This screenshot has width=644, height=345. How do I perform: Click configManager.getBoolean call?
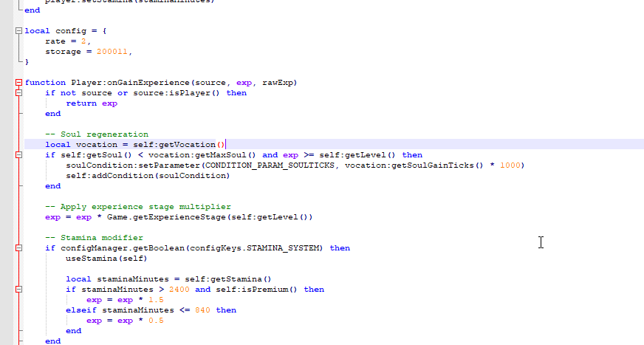[123, 248]
